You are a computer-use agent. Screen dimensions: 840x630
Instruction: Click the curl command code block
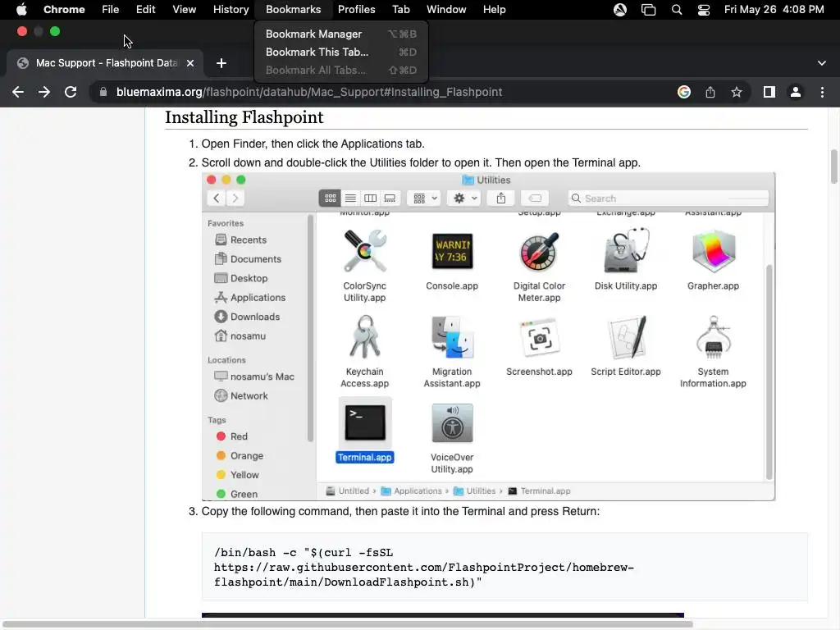pos(504,568)
